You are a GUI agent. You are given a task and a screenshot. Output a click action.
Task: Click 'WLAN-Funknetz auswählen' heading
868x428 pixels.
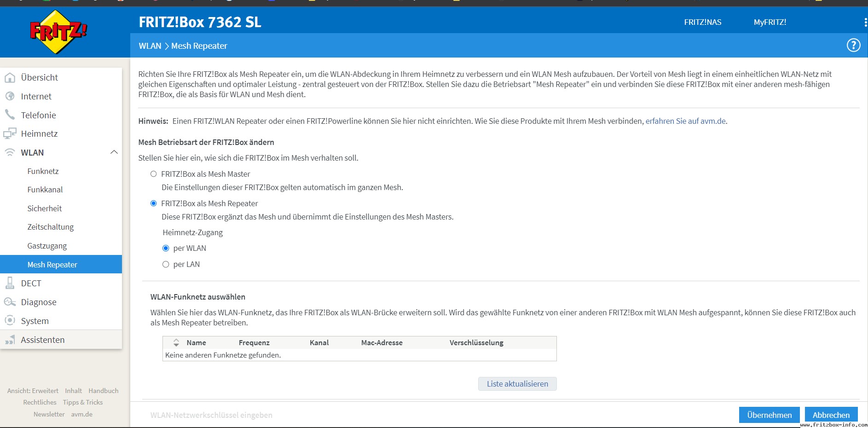(x=198, y=297)
